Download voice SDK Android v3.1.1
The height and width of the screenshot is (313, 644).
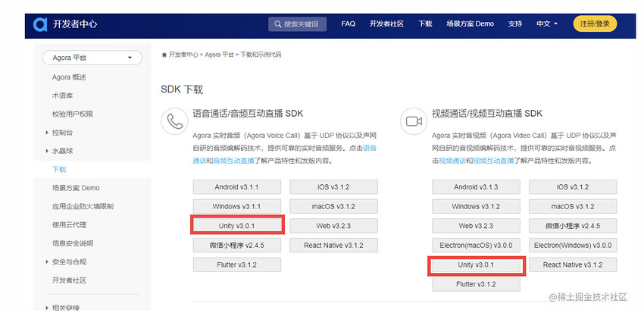[x=237, y=187]
